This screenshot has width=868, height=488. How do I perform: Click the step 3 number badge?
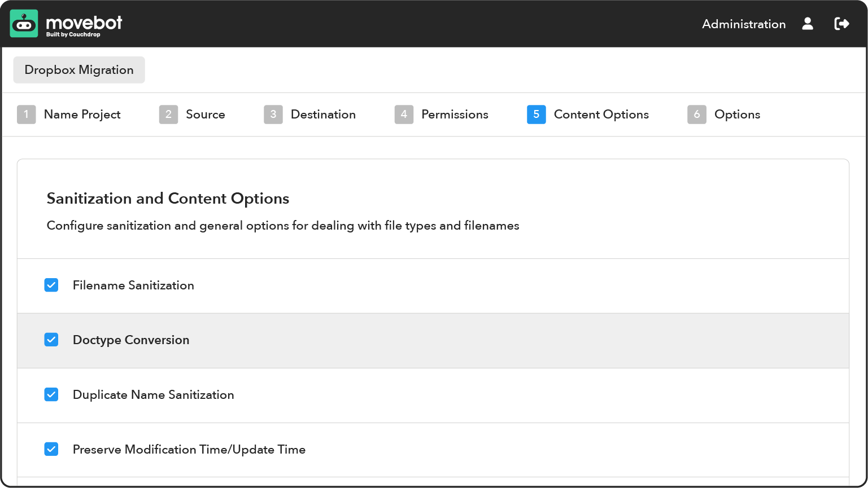click(273, 115)
